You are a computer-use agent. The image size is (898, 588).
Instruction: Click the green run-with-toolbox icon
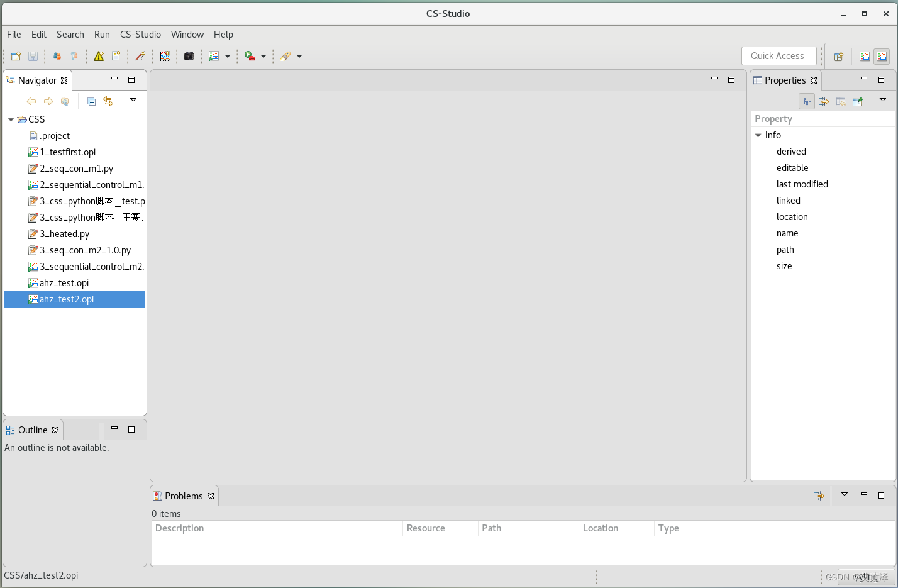250,56
